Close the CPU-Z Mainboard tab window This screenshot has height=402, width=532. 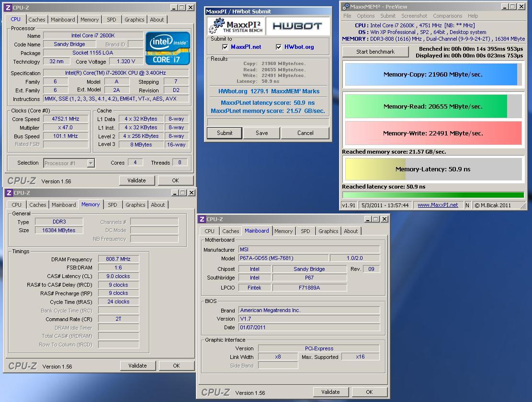385,219
